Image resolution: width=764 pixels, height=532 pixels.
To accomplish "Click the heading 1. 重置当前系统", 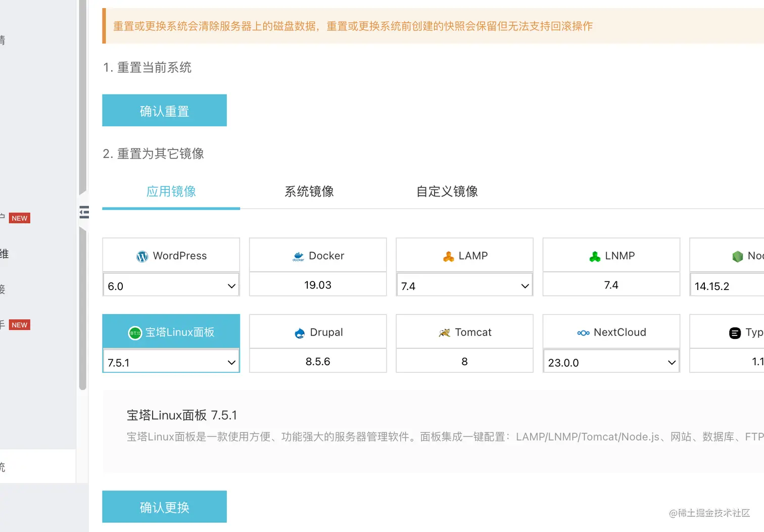I will point(147,67).
